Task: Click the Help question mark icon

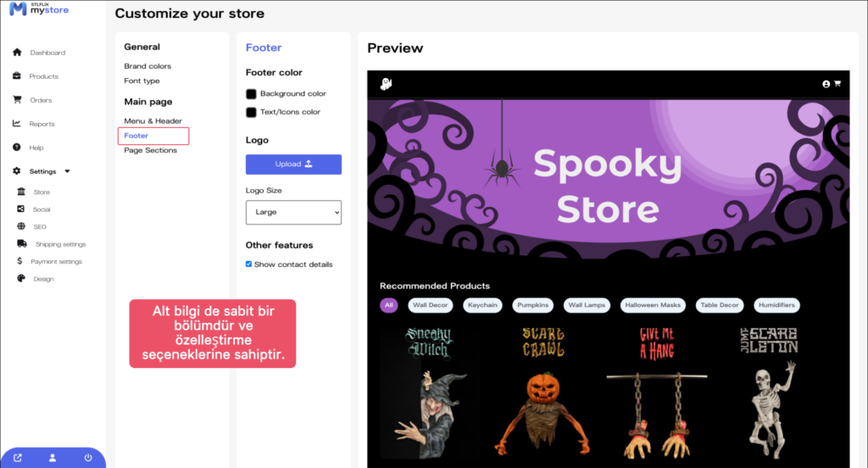Action: click(17, 148)
